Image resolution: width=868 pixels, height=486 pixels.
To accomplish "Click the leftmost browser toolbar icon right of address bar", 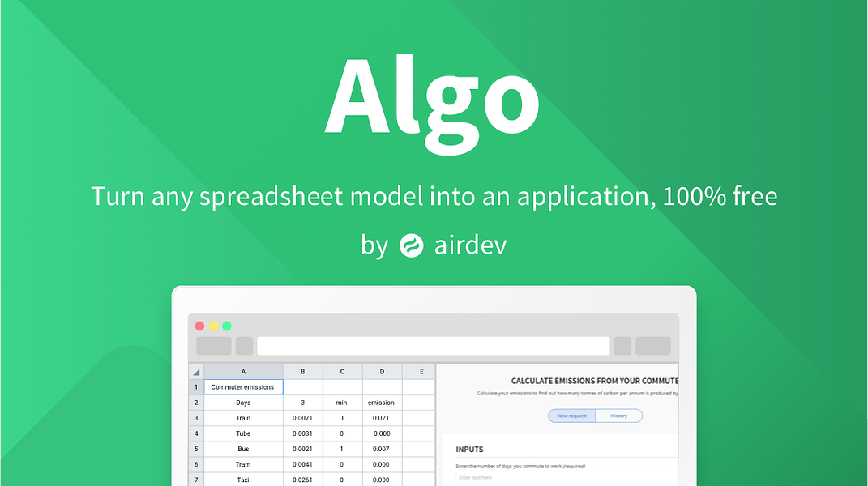I will pos(622,345).
